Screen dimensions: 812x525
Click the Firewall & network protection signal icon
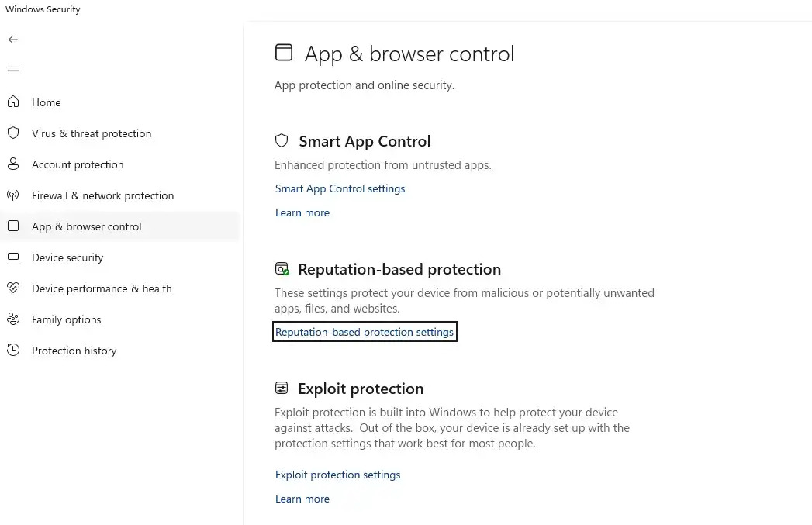tap(12, 195)
